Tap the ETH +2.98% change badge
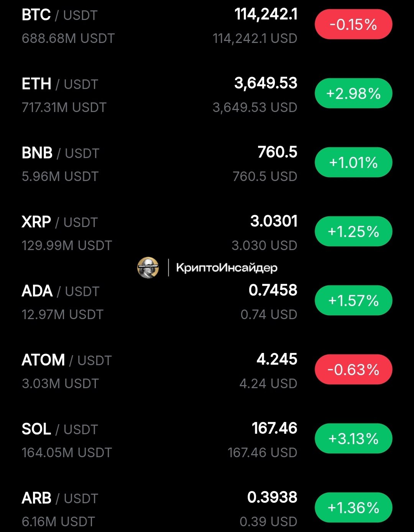414x532 pixels. pos(353,94)
